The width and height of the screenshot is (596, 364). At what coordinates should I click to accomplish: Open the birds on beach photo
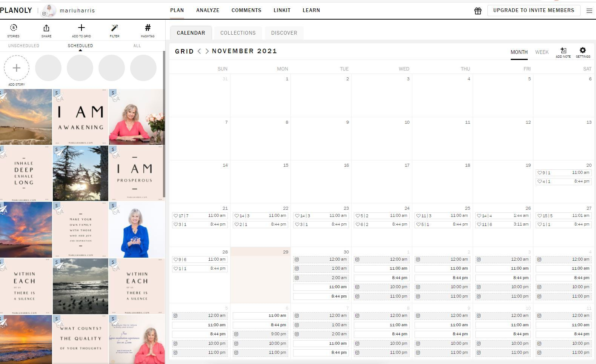coord(80,286)
